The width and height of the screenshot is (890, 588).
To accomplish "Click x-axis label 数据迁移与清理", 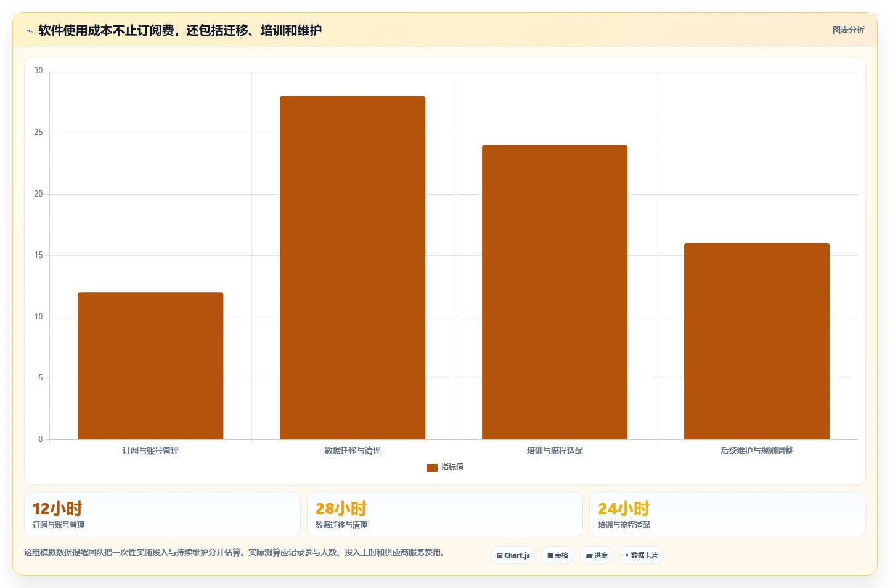I will point(353,451).
